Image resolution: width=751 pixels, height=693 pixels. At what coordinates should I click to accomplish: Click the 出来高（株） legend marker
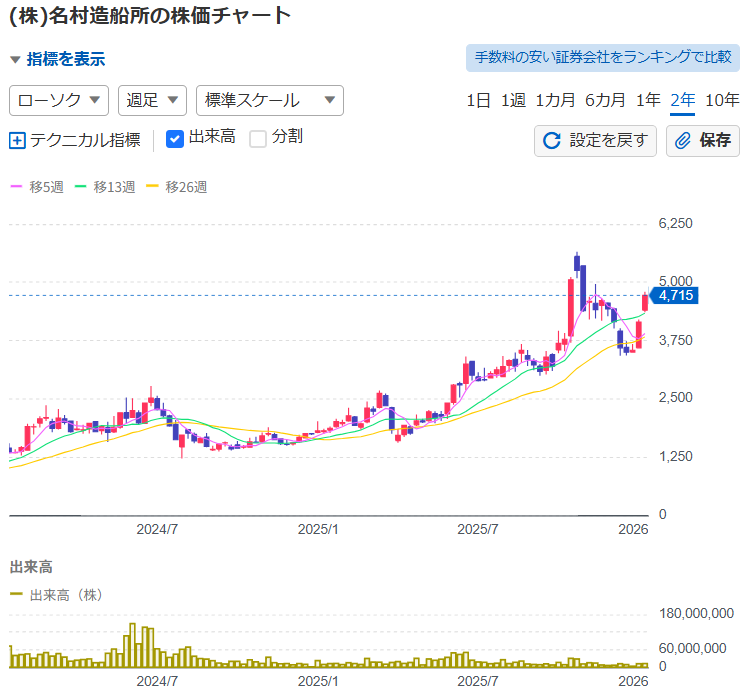click(x=17, y=595)
